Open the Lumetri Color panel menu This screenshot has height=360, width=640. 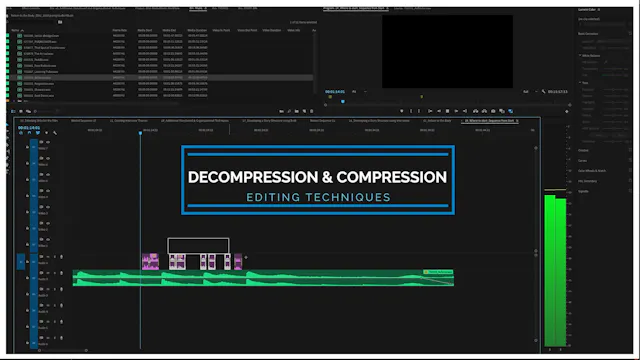point(599,9)
